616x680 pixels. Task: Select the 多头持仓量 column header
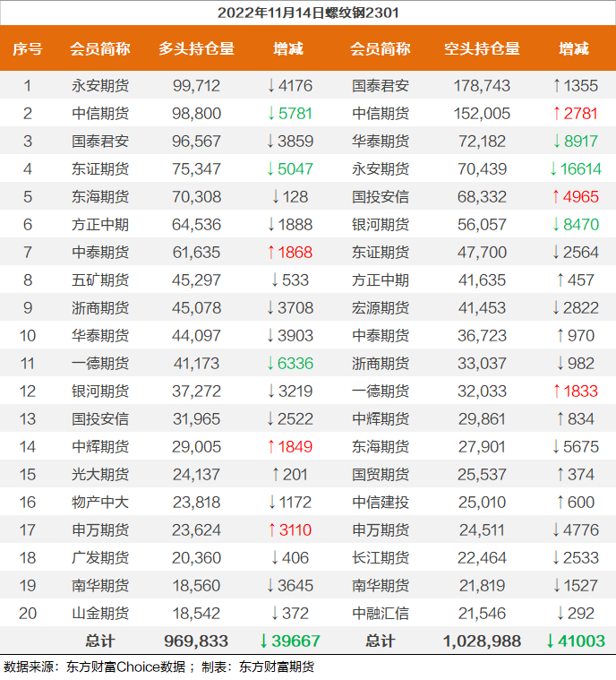(x=196, y=49)
